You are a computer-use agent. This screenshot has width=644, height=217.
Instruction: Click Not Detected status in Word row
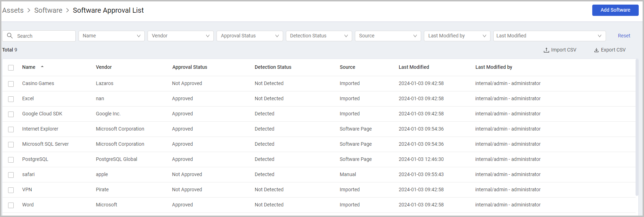(269, 205)
